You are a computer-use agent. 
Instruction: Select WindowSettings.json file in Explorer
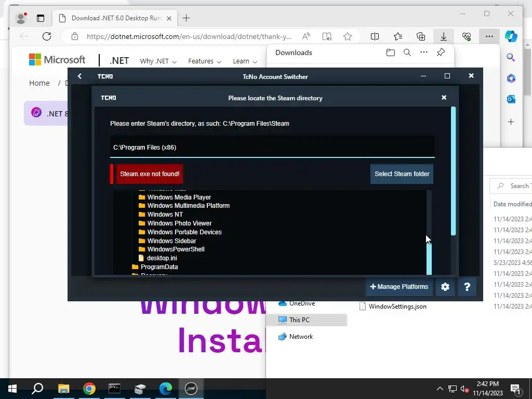click(x=393, y=307)
